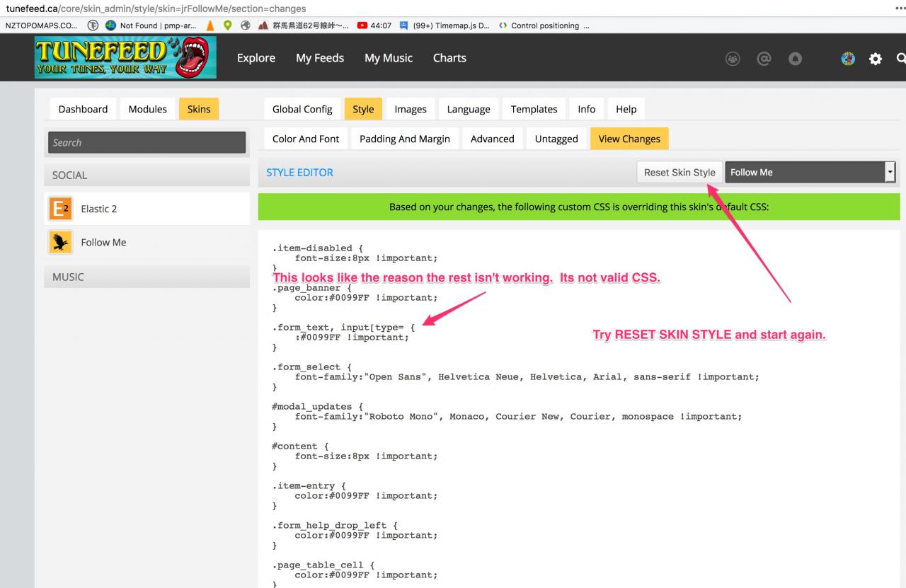Click the user profile avatar icon
Screen dimensions: 906x588
click(x=848, y=59)
